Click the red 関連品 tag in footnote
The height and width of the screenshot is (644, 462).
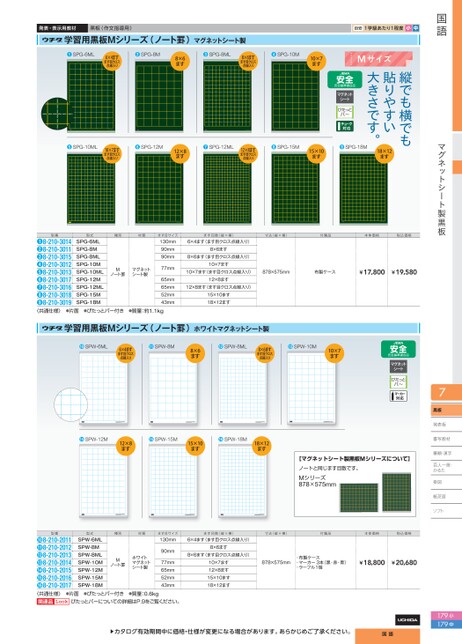45,601
